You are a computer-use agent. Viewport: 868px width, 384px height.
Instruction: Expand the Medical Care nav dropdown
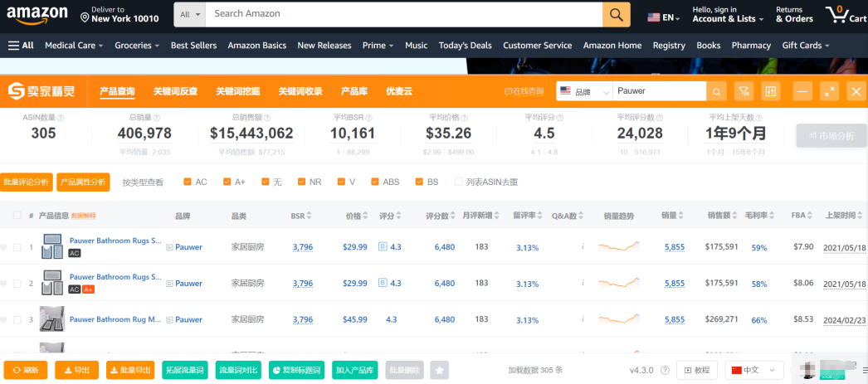(74, 46)
